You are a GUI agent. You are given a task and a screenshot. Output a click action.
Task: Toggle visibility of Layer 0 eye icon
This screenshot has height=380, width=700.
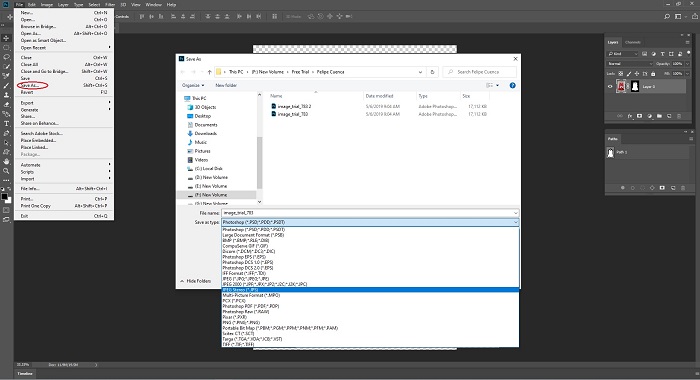(x=610, y=87)
